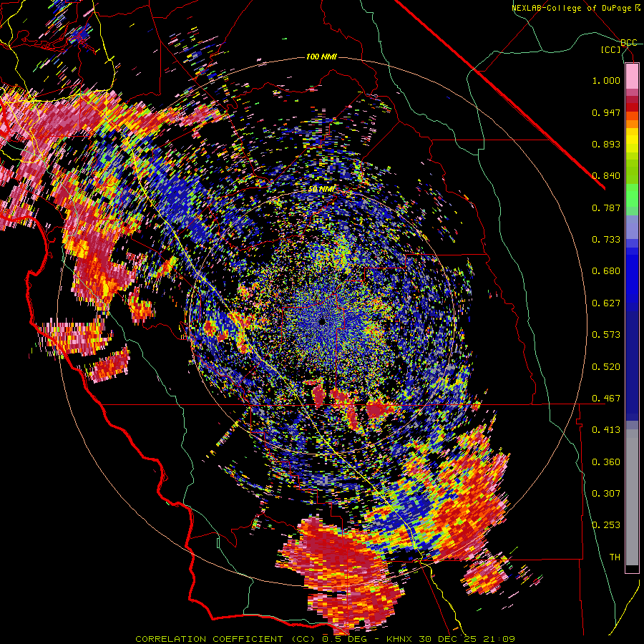Click the 0.840 color scale value

click(x=606, y=176)
